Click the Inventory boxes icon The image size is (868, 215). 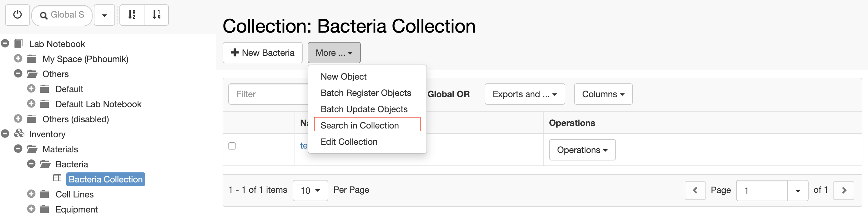point(19,134)
